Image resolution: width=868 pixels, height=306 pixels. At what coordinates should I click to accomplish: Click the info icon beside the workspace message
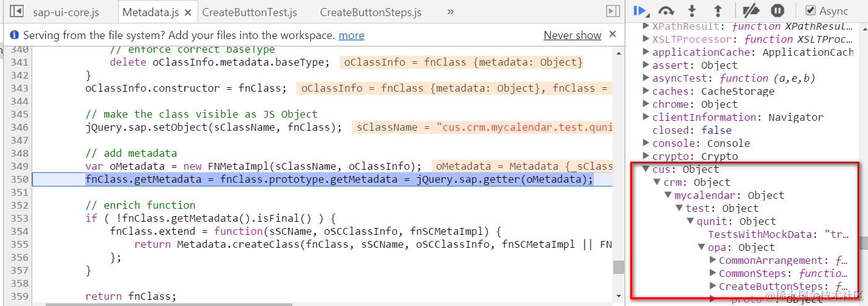[14, 35]
